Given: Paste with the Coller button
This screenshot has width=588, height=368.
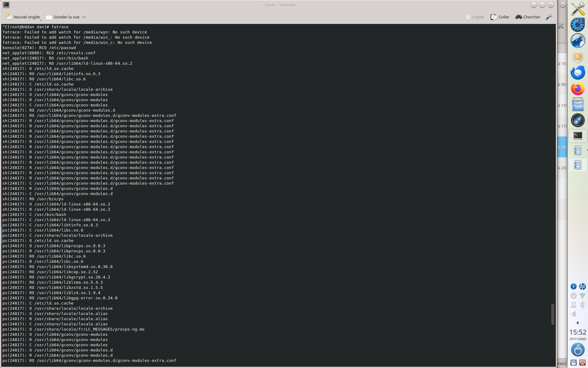Looking at the screenshot, I should [500, 17].
